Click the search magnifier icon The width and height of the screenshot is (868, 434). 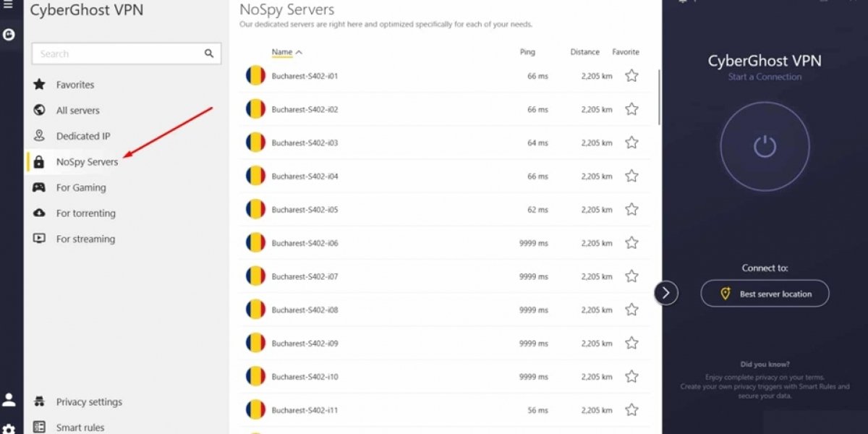209,54
